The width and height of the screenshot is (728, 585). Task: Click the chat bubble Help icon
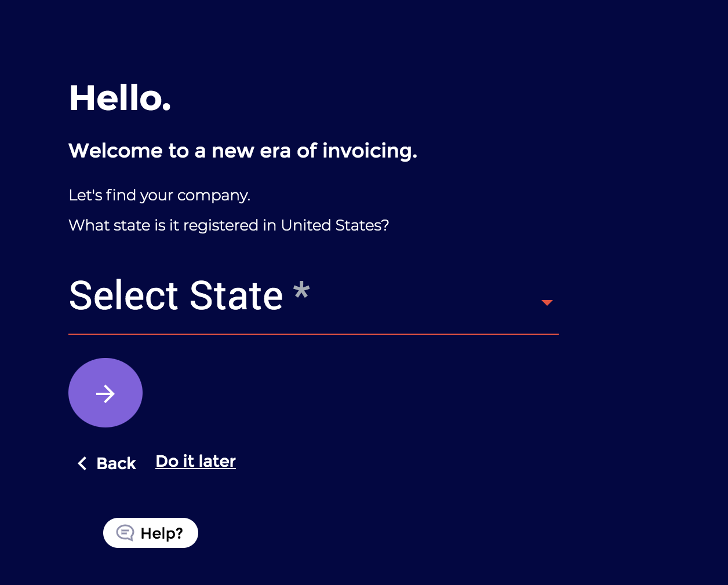coord(125,533)
